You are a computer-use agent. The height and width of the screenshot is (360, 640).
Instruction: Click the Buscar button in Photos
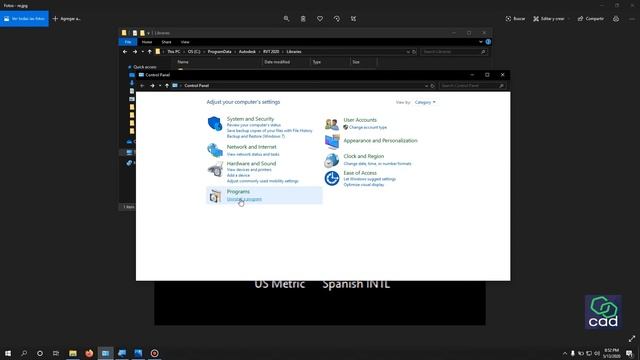tap(516, 19)
